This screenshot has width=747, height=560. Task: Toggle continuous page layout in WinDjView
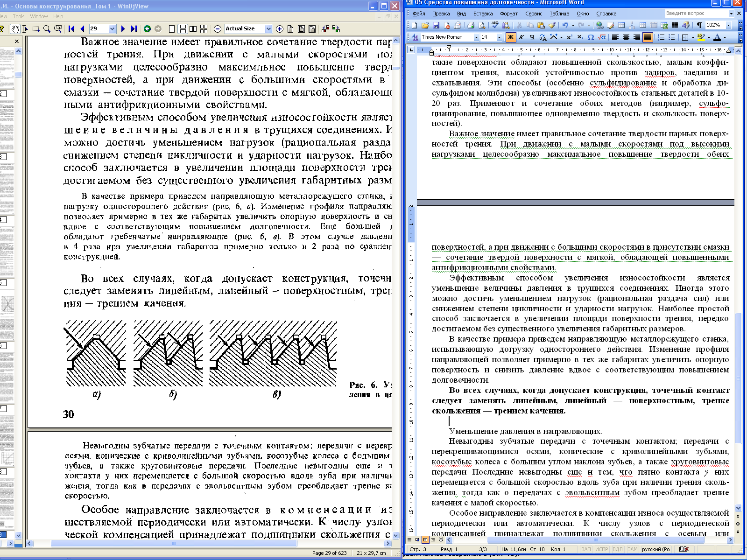pyautogui.click(x=183, y=29)
